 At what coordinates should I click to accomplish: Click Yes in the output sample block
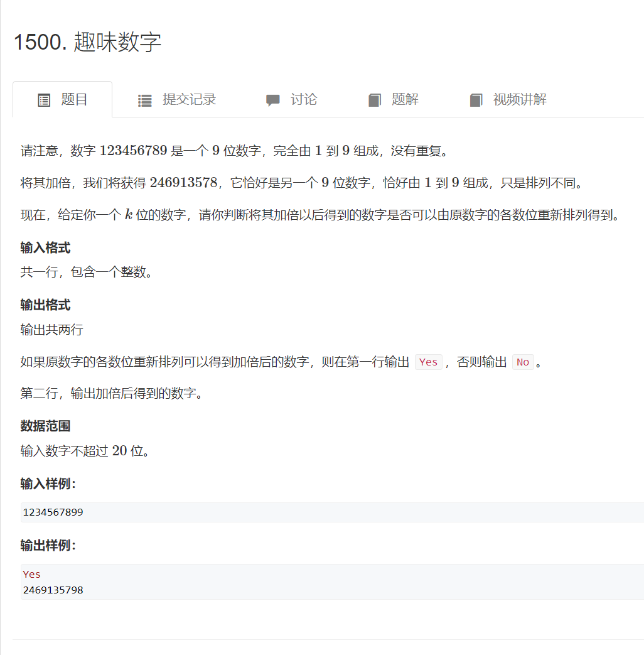32,575
